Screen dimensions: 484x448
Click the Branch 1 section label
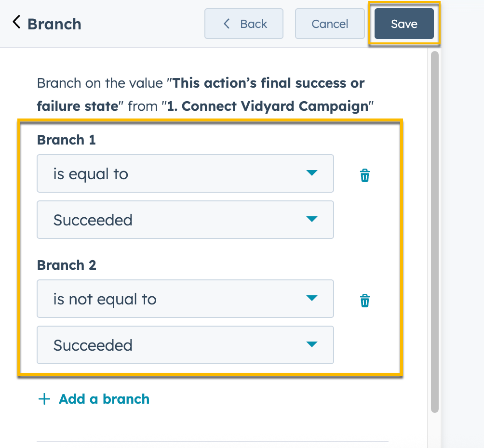coord(66,140)
